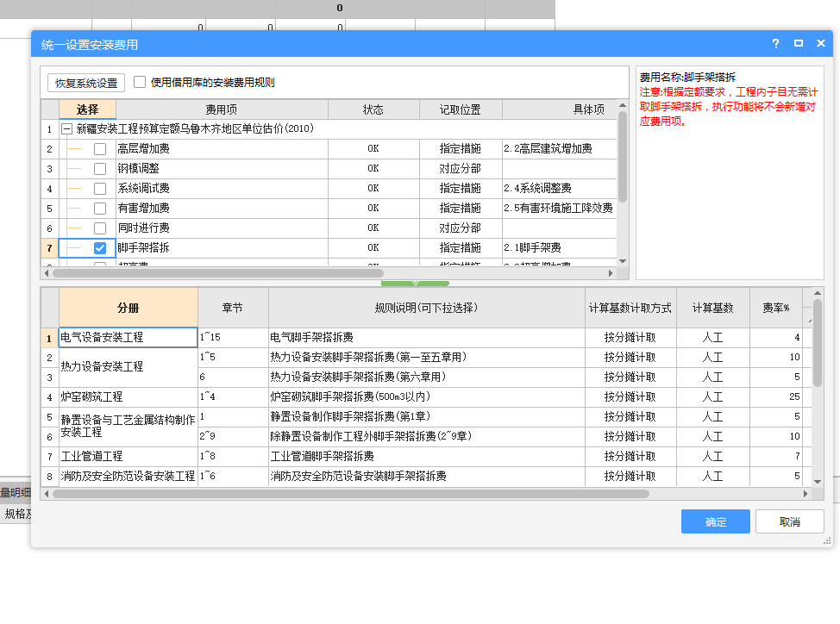Close the 统一设置安装费用 dialog
Viewport: 840px width, 624px height.
coord(821,43)
